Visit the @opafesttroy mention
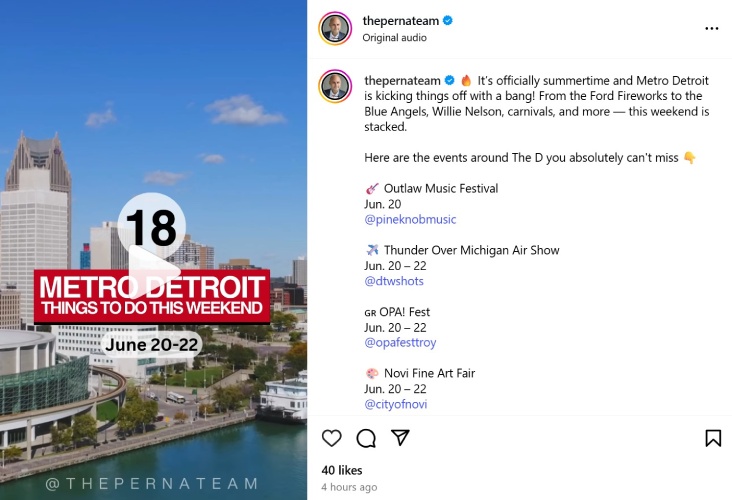Viewport: 732px width, 500px height. (400, 343)
